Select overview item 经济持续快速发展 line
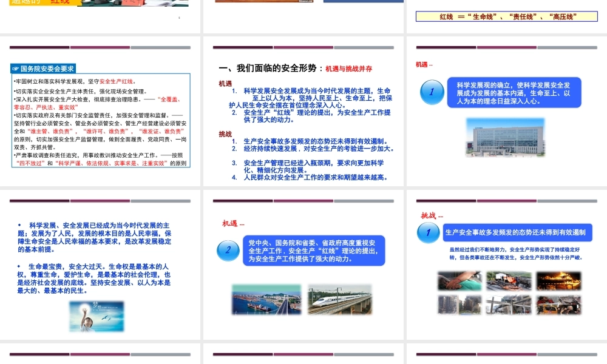607x364 pixels. click(313, 149)
